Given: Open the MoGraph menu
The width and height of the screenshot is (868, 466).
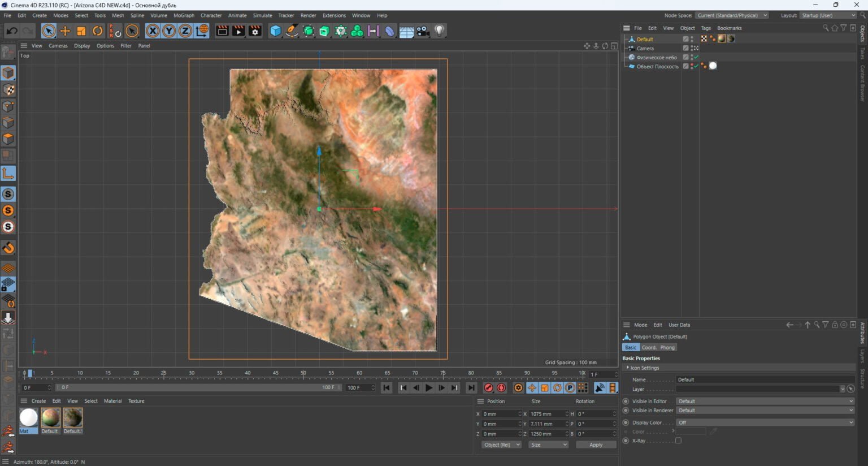Looking at the screenshot, I should (183, 15).
